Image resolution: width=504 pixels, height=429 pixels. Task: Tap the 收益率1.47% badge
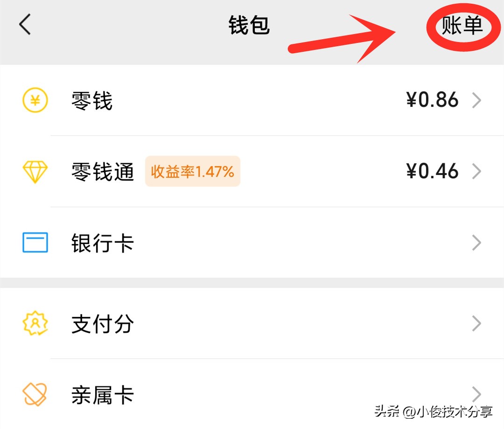pyautogui.click(x=192, y=171)
